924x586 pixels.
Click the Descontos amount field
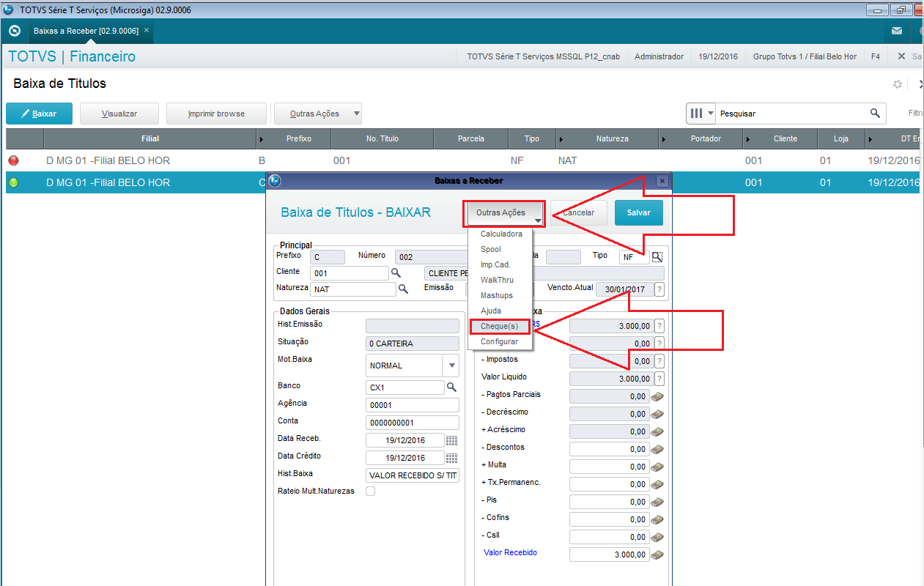pos(609,449)
